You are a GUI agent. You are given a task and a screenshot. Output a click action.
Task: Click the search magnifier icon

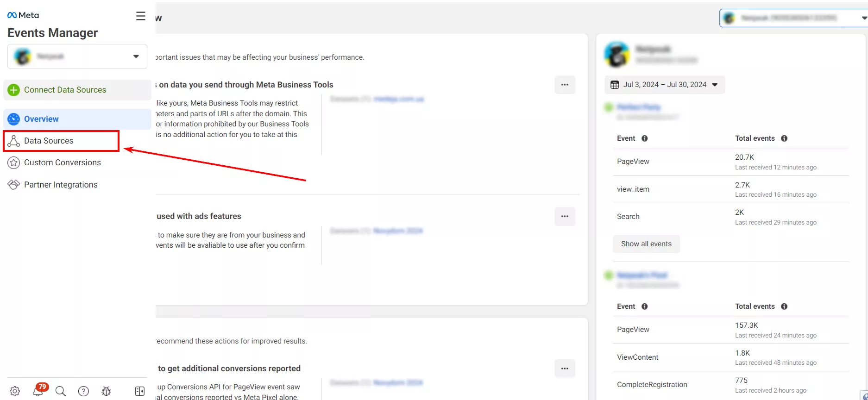[61, 391]
